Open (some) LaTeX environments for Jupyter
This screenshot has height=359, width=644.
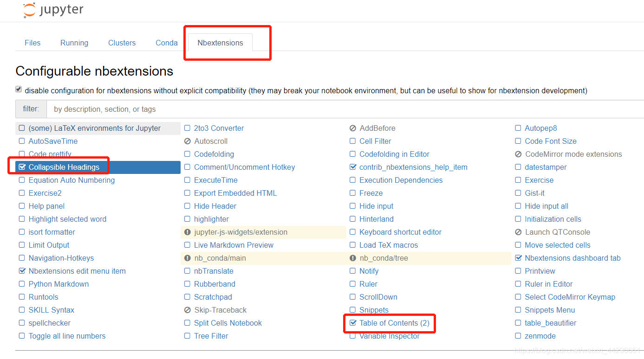(95, 128)
